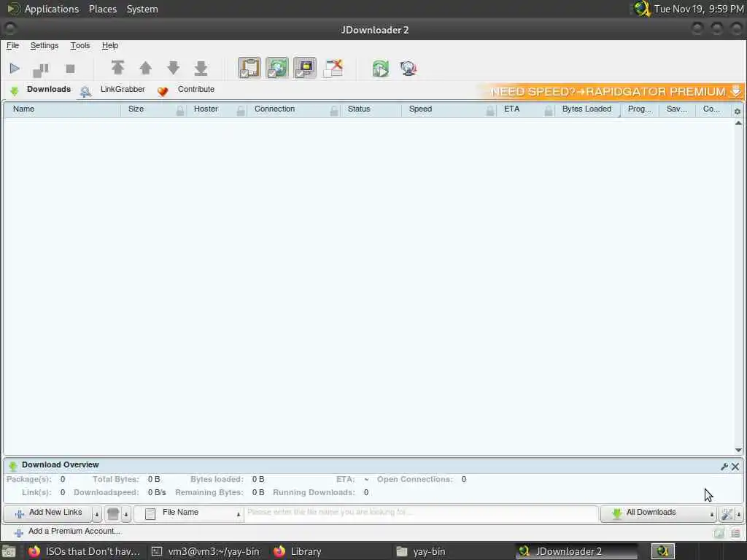Click the Add New Links button

click(x=47, y=513)
